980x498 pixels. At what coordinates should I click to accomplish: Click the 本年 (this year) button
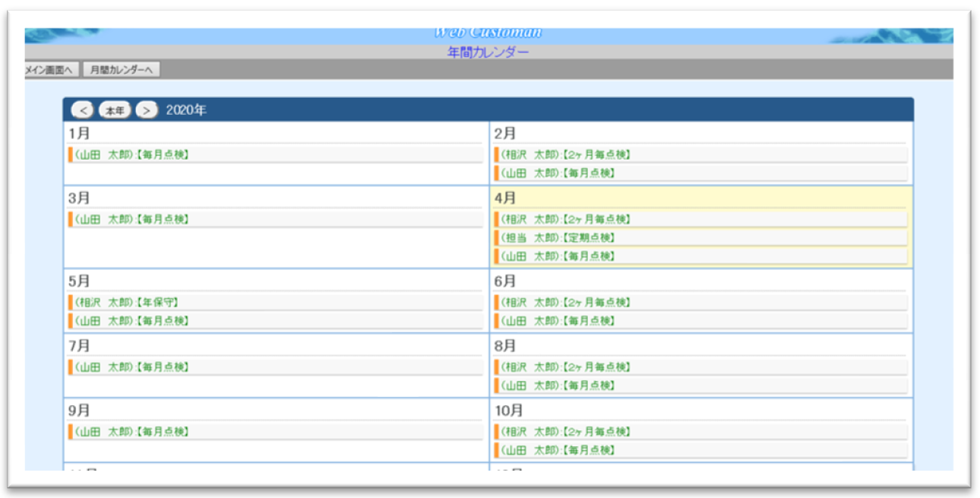click(x=115, y=110)
